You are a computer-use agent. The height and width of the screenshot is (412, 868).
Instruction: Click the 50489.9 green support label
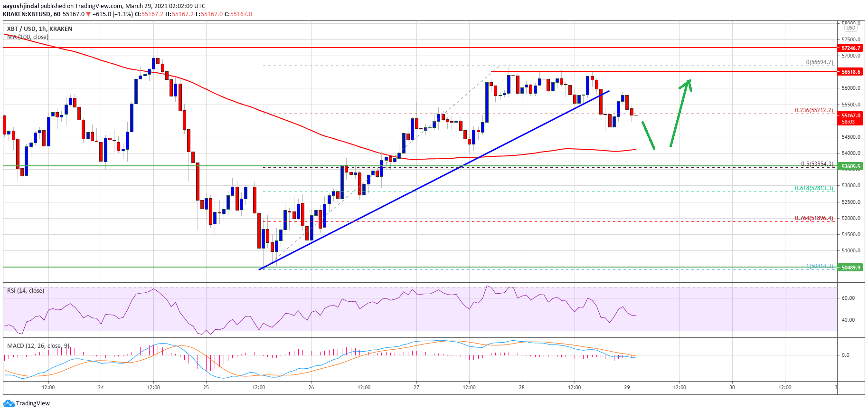coord(850,268)
